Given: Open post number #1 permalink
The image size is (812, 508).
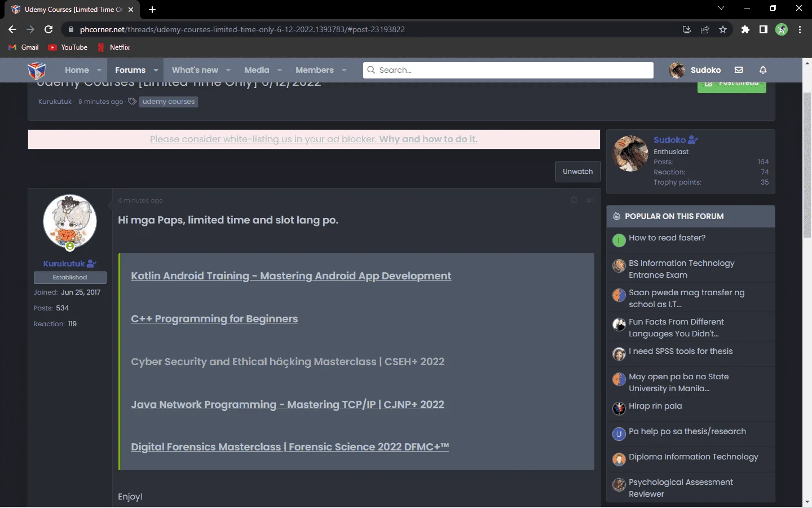Looking at the screenshot, I should click(590, 200).
